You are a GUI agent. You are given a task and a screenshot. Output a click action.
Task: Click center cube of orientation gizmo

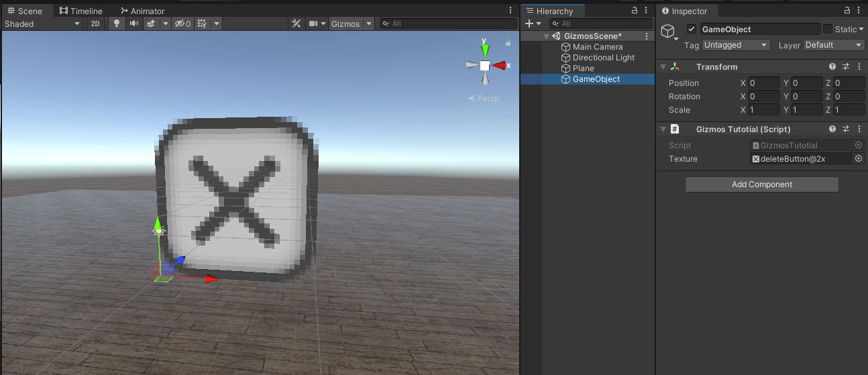484,66
